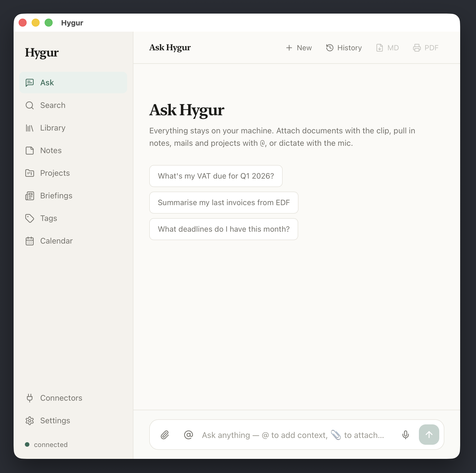Open Calendar section label
This screenshot has height=473, width=476.
click(57, 241)
